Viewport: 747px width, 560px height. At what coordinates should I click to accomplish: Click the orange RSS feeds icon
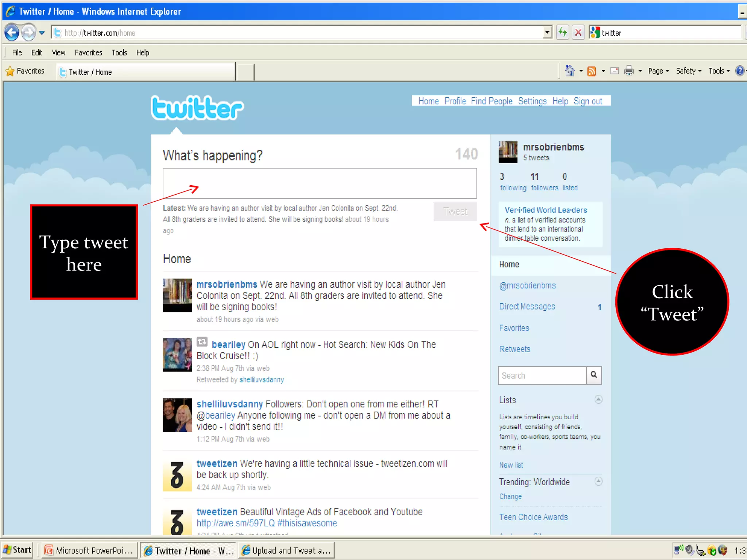(x=592, y=71)
